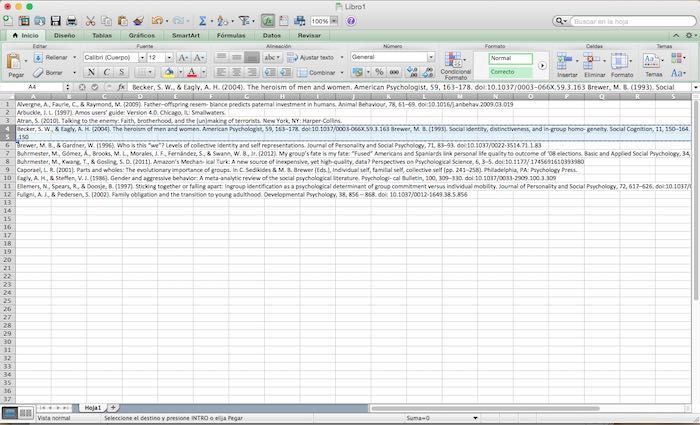Switch to the Datos tab
700x425 pixels.
(x=271, y=35)
